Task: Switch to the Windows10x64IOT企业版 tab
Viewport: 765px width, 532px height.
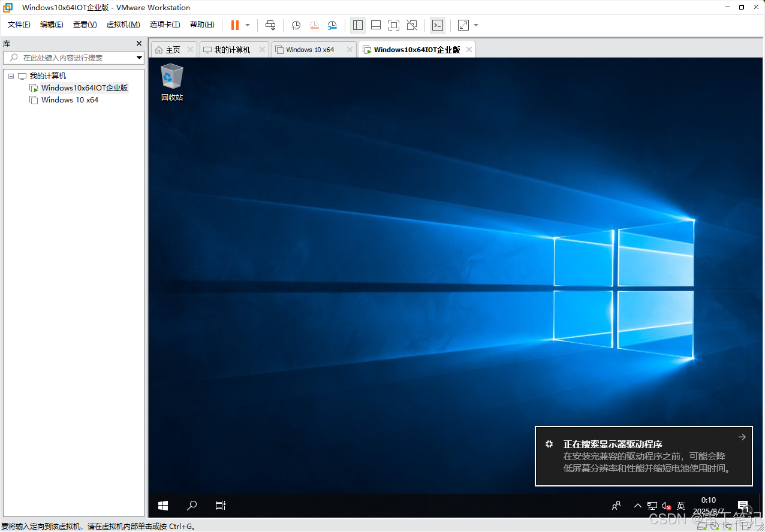Action: click(417, 50)
